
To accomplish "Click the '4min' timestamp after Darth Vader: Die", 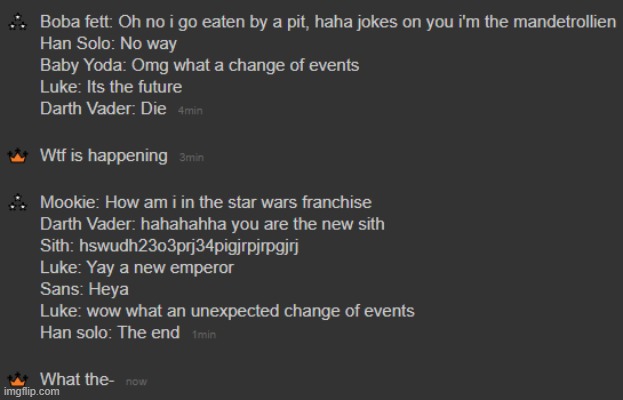I will (190, 111).
